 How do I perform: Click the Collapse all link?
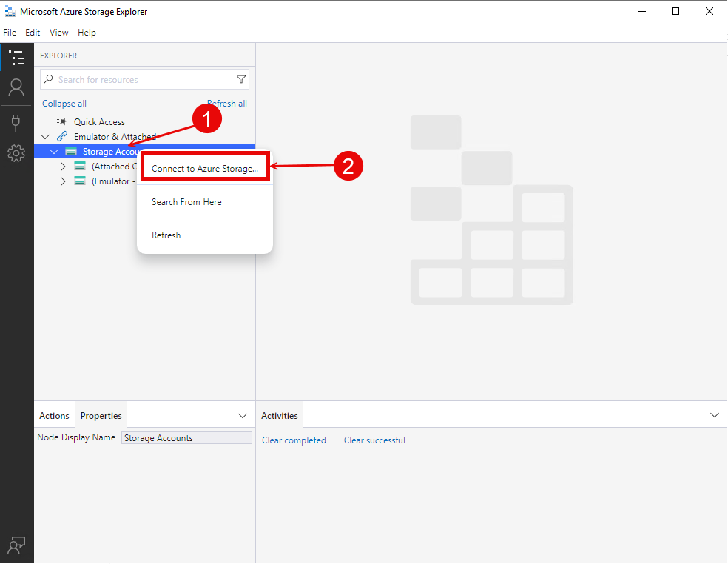point(64,104)
